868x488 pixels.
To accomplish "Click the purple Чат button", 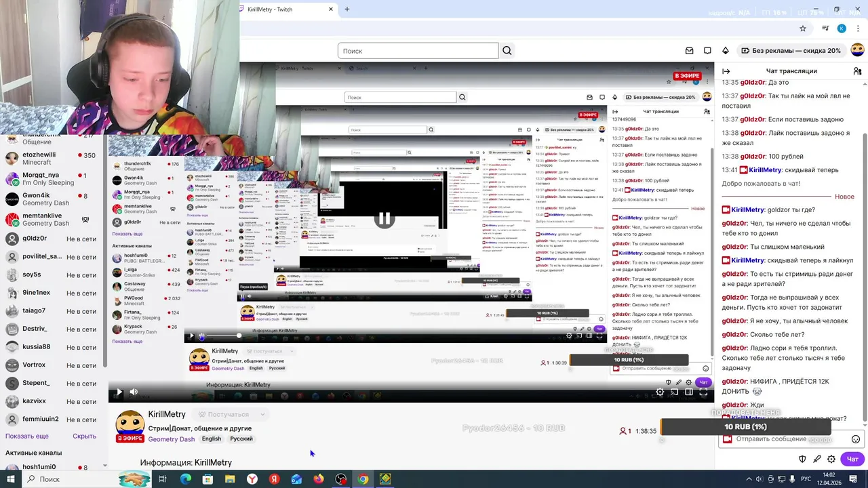I will tap(852, 459).
